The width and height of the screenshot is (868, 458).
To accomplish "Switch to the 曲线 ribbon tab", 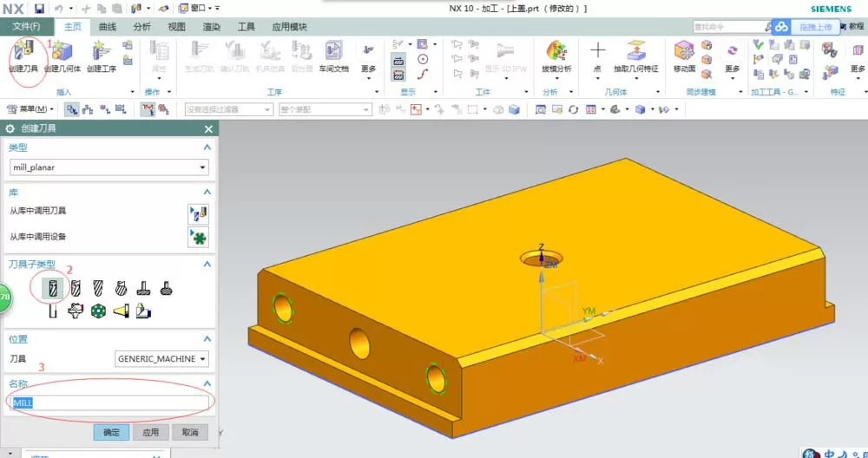I will (108, 27).
